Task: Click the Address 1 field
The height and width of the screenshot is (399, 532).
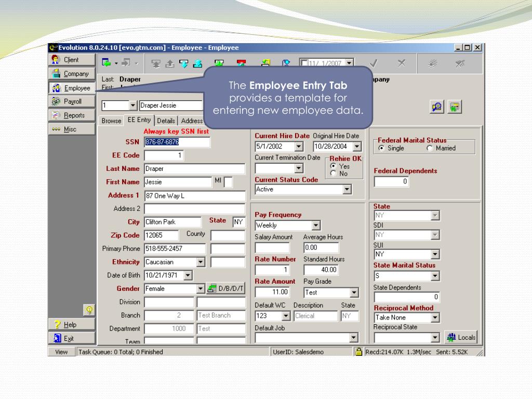Action: [195, 196]
